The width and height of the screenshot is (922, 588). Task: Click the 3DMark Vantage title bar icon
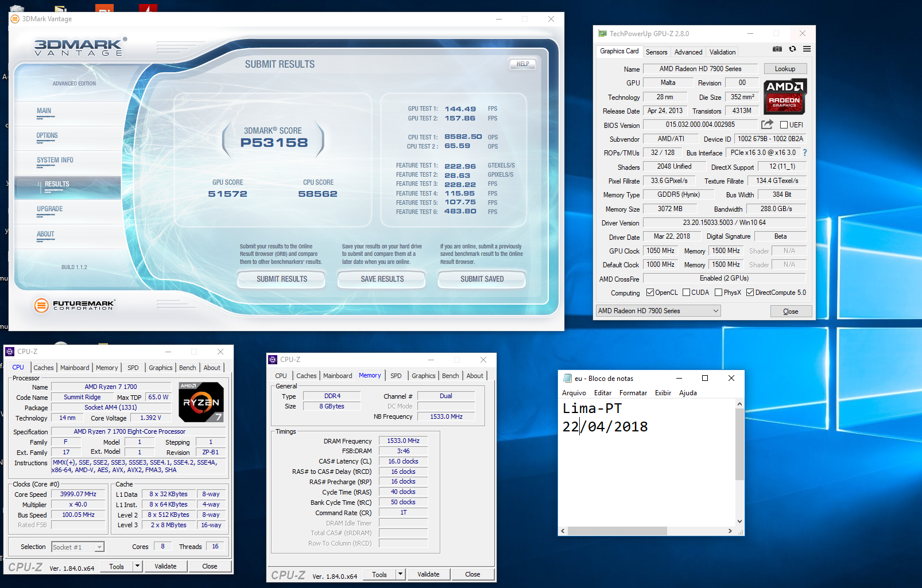point(16,19)
